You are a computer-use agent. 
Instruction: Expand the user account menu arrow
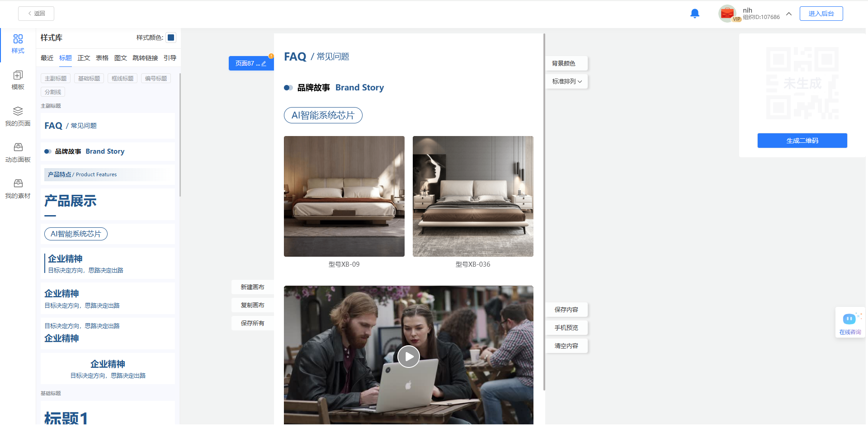tap(789, 14)
